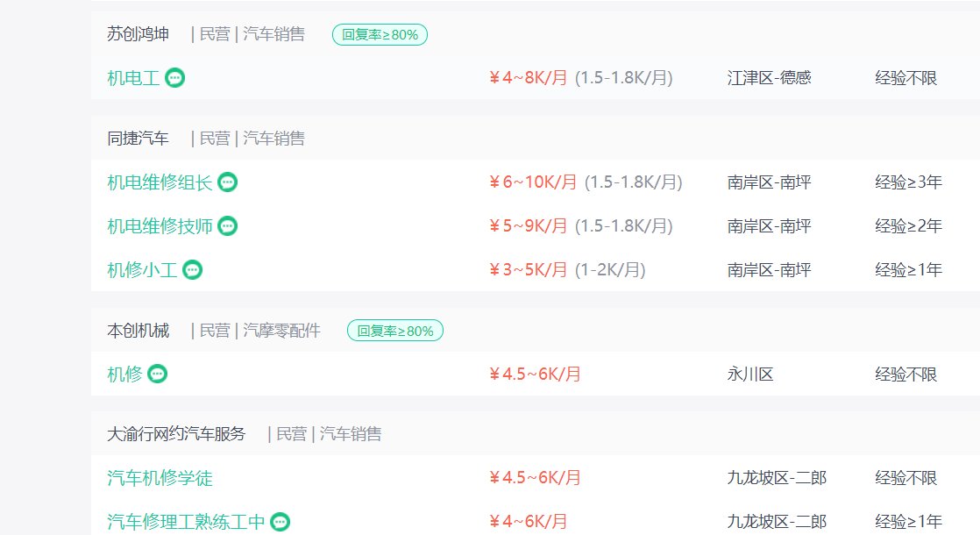Viewport: 980px width, 535px height.
Task: Click 回复率≥80% badge for 苏创鸿坤
Action: [x=380, y=34]
